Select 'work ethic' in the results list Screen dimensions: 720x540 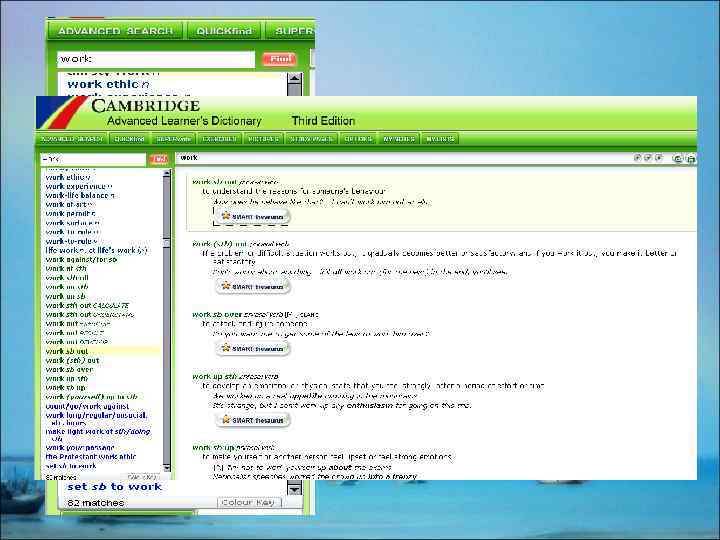tap(68, 177)
